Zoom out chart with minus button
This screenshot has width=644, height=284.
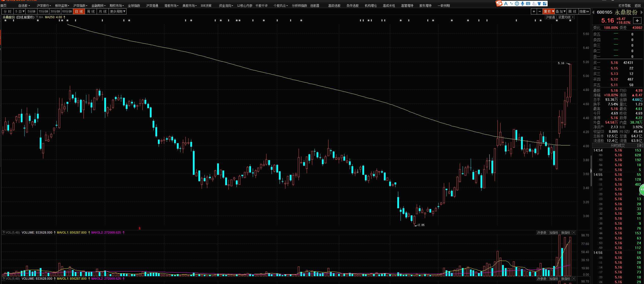(x=540, y=11)
